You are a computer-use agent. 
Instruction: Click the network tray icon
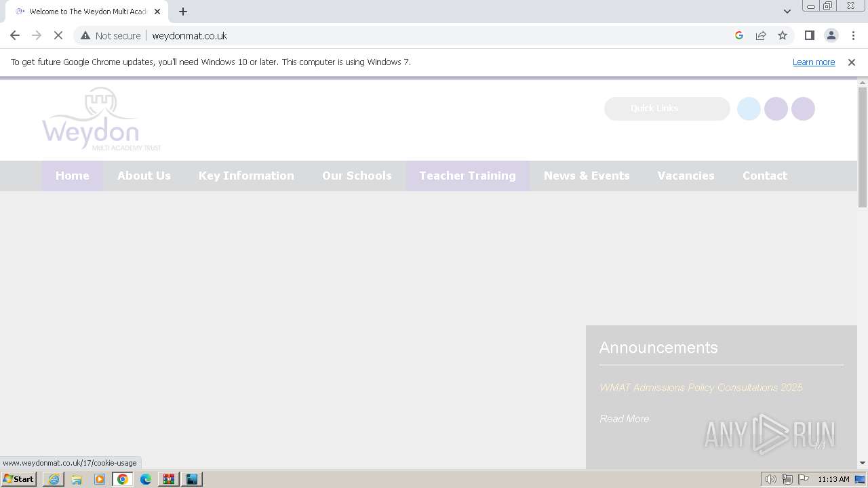(787, 479)
